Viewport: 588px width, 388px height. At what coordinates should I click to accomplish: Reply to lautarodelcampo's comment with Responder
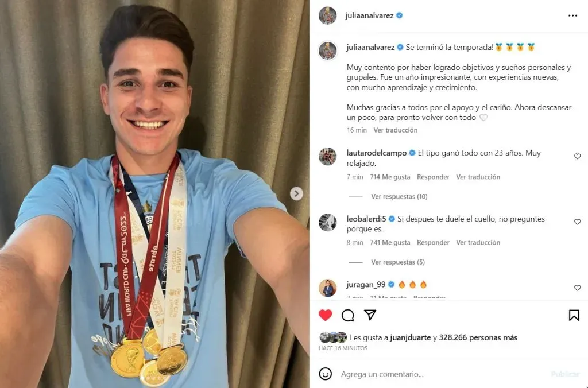(433, 177)
